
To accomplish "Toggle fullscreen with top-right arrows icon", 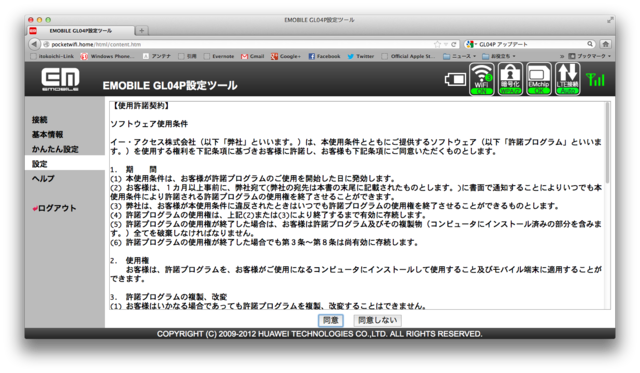I will tap(610, 20).
